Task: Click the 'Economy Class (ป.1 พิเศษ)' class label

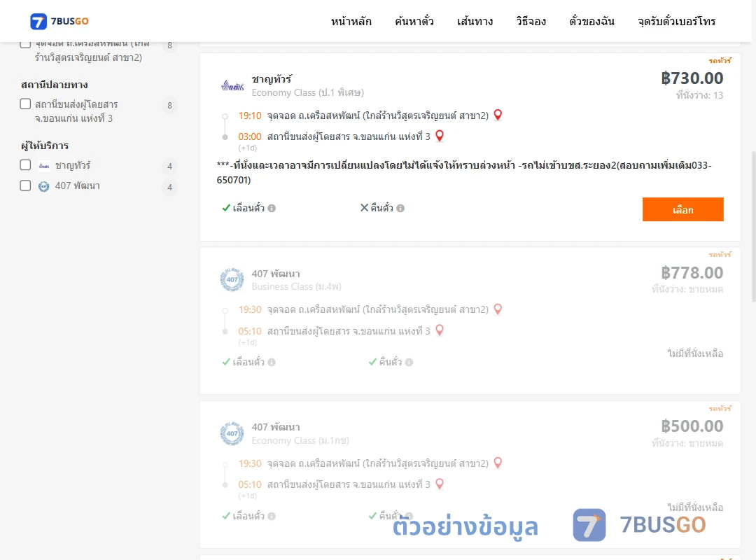Action: 307,92
